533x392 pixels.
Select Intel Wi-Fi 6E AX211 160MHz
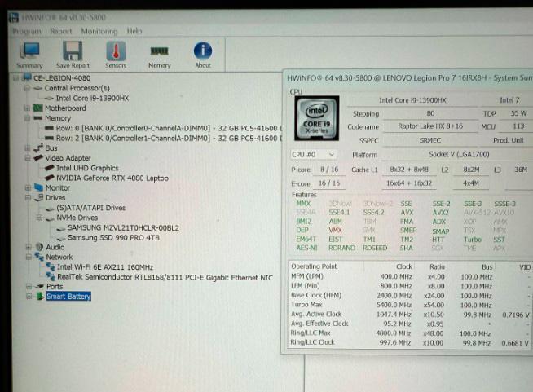105,267
